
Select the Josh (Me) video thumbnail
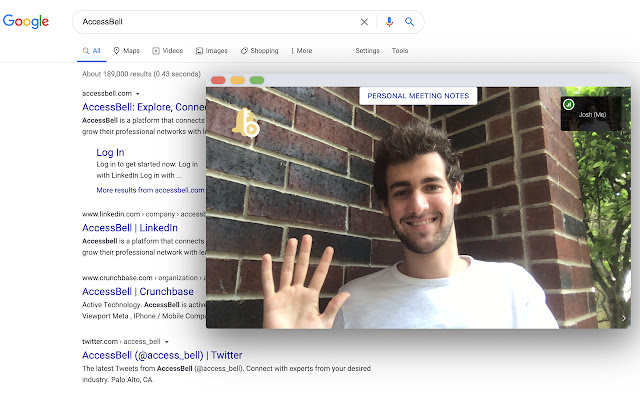[x=591, y=114]
